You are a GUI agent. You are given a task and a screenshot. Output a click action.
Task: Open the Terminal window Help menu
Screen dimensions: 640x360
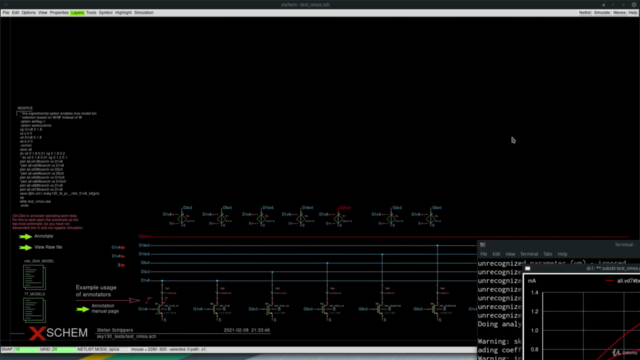click(562, 254)
